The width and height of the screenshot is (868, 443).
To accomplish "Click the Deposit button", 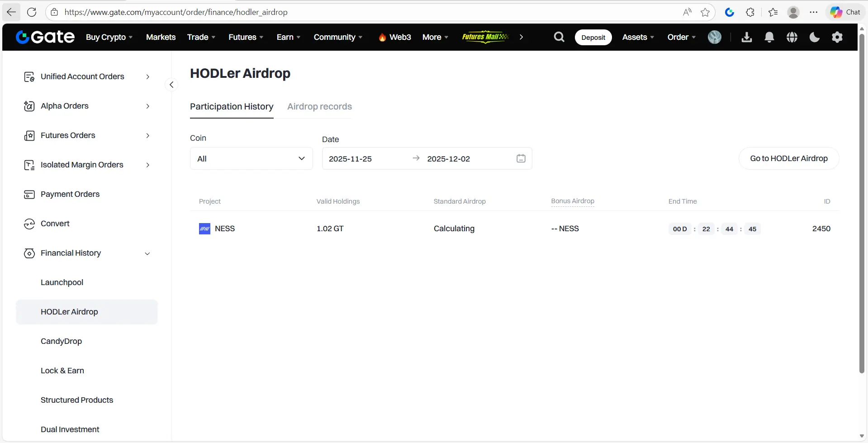I will 593,37.
